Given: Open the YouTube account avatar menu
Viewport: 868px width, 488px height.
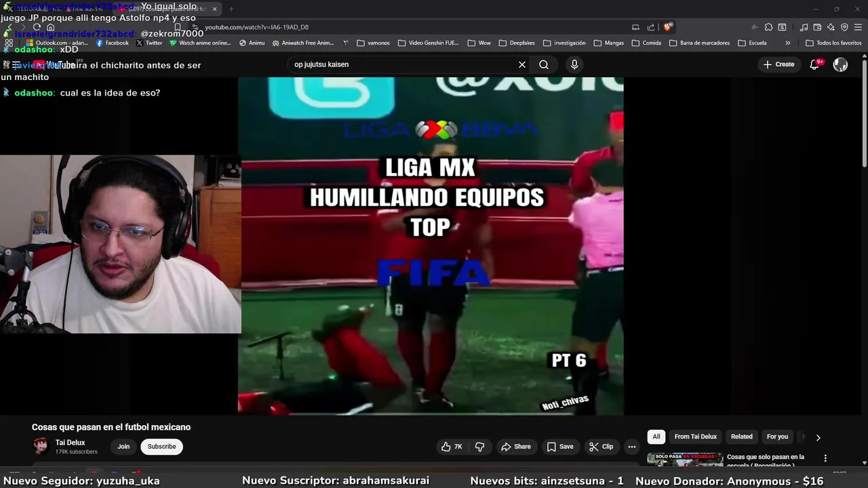Looking at the screenshot, I should coord(840,64).
